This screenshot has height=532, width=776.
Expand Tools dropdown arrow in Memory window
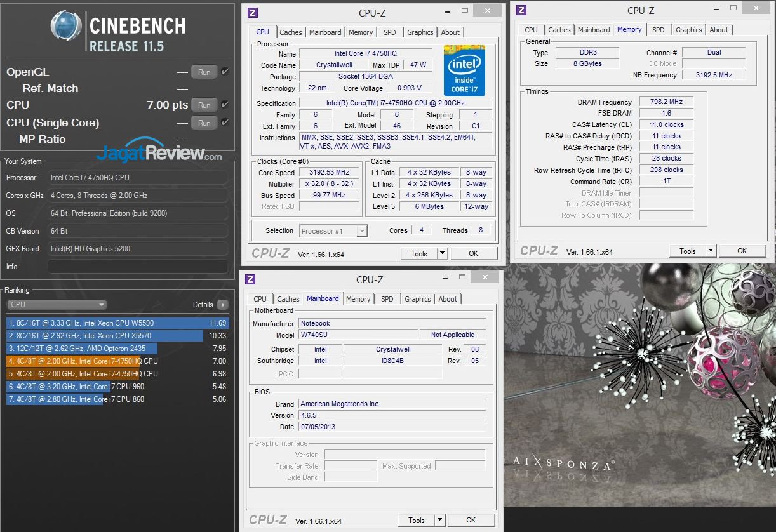coord(711,251)
